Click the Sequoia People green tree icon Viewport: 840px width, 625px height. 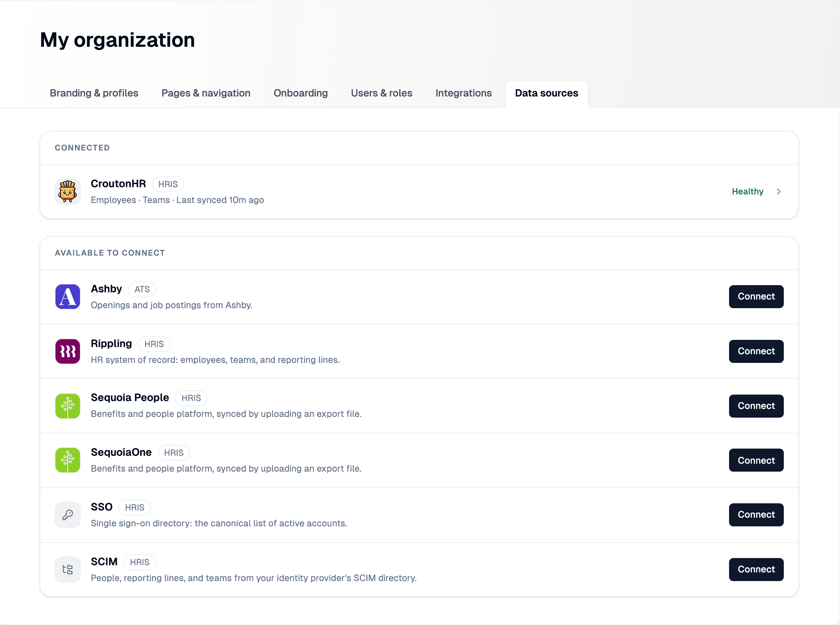click(x=67, y=406)
